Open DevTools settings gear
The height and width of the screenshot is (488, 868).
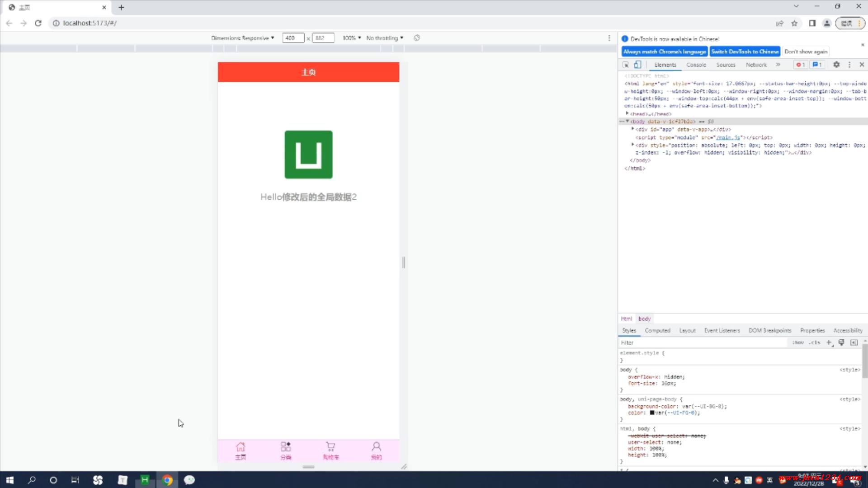pyautogui.click(x=836, y=65)
